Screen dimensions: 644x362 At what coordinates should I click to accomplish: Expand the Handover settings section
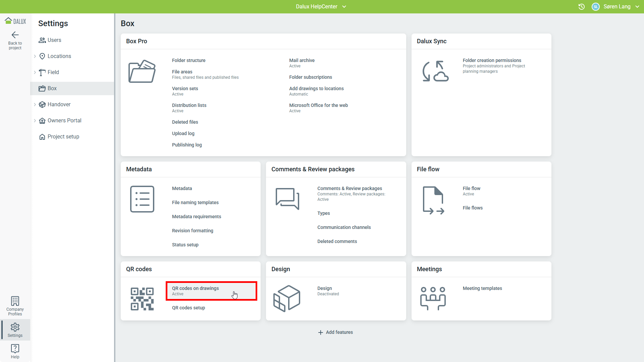point(35,105)
